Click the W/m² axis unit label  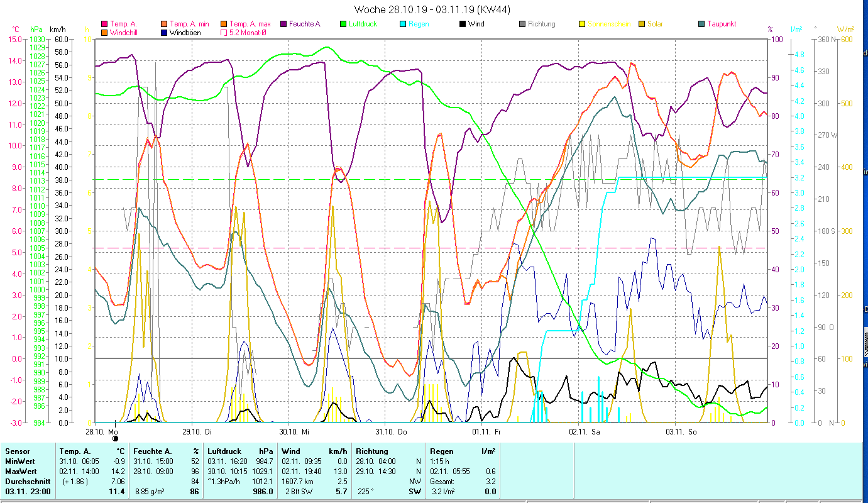point(845,30)
